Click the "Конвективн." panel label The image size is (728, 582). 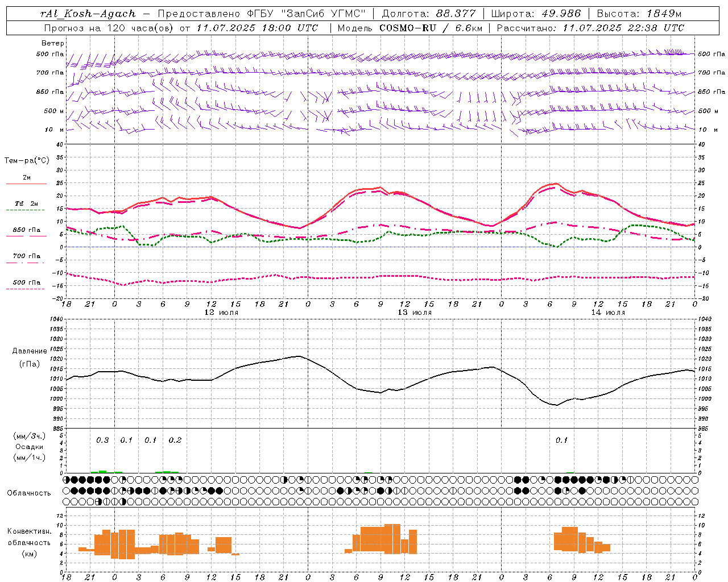click(30, 531)
